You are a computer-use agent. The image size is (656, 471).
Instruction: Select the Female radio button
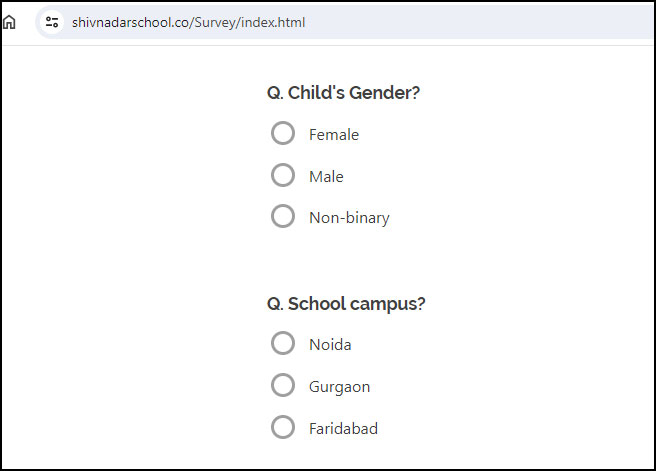(283, 133)
